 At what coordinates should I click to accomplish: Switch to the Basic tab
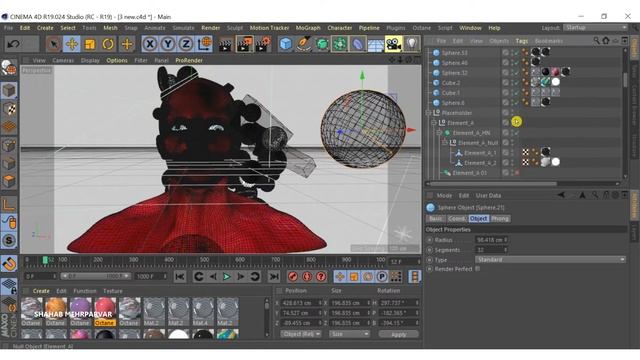[x=436, y=219]
